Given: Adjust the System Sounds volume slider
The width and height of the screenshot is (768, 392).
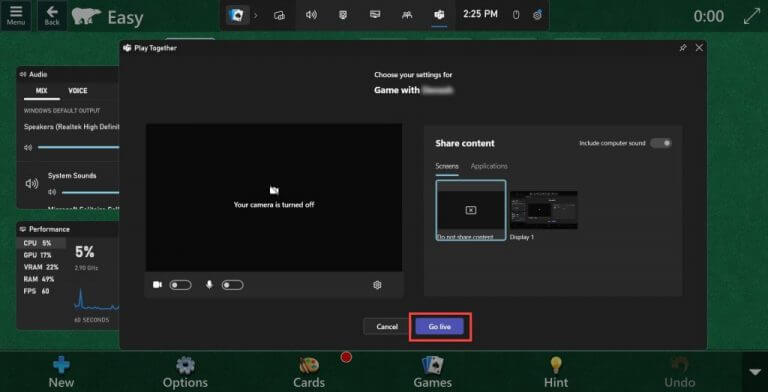Looking at the screenshot, I should (x=90, y=192).
